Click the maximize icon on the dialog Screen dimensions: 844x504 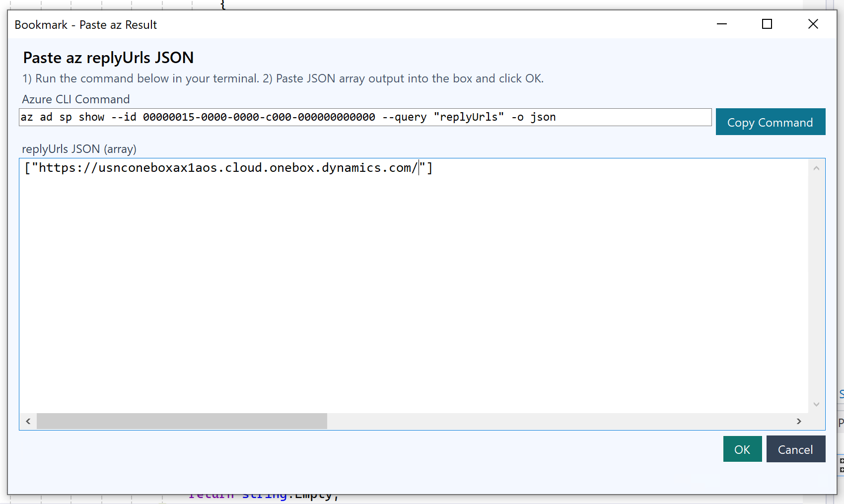[x=767, y=24]
